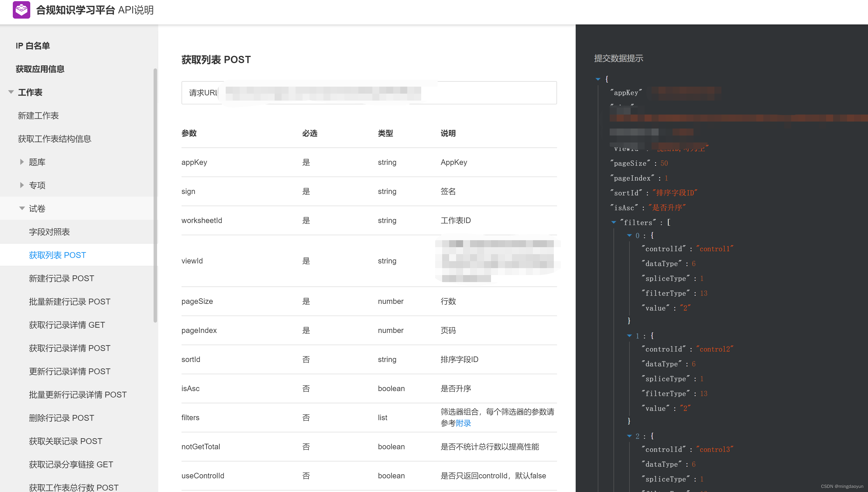Click the purple platform logo icon
The width and height of the screenshot is (868, 492).
coord(21,10)
